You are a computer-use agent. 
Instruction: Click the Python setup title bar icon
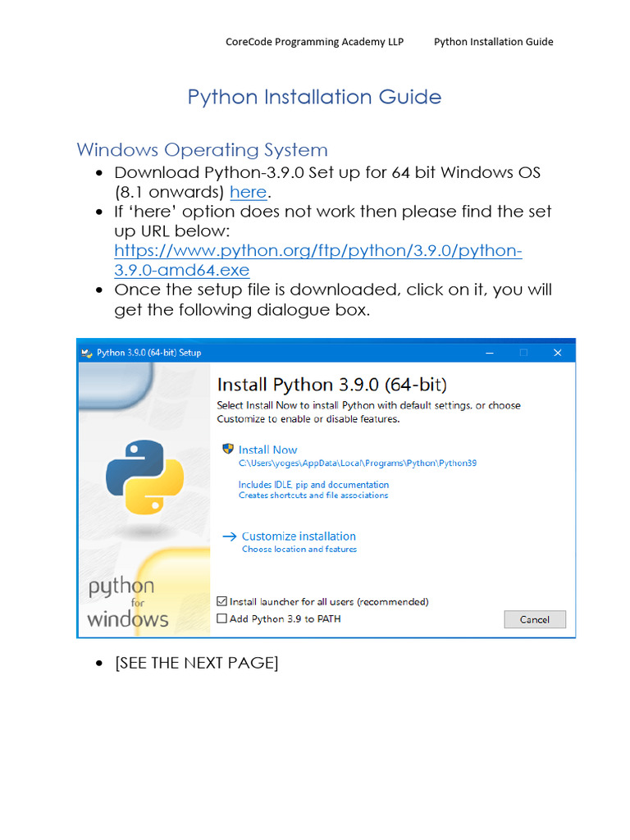click(86, 353)
